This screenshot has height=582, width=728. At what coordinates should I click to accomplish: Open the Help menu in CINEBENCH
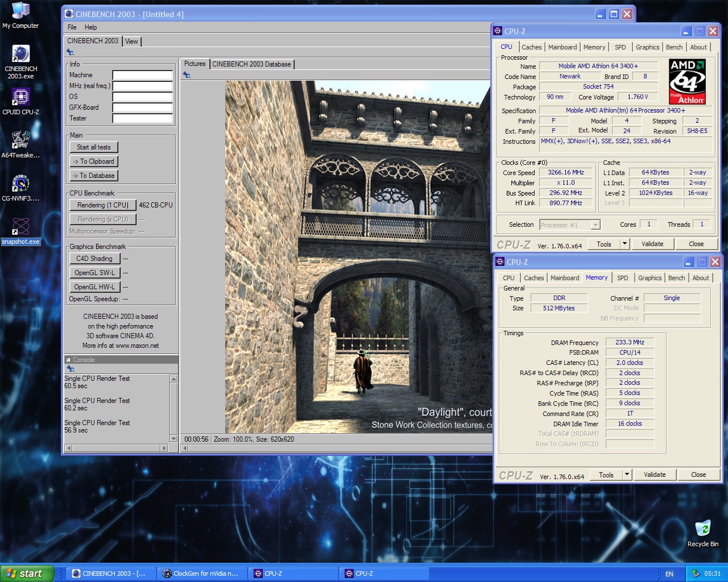91,27
